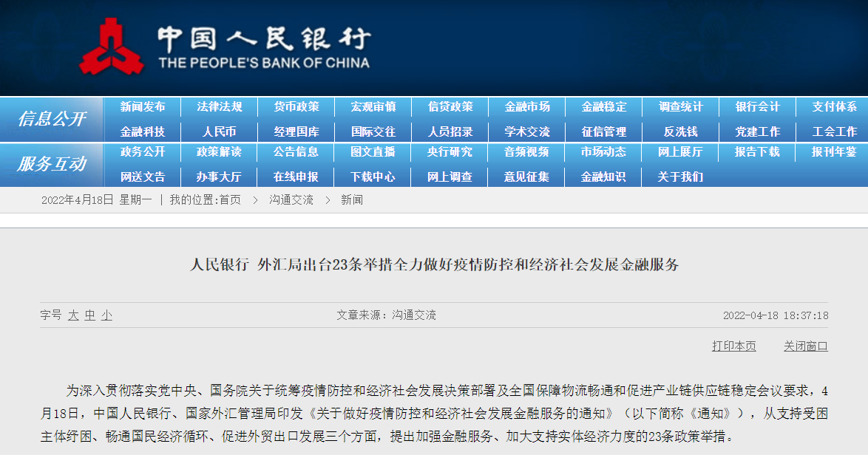Screen dimensions: 868x455
Task: Go to 经理国库 section
Action: [296, 131]
